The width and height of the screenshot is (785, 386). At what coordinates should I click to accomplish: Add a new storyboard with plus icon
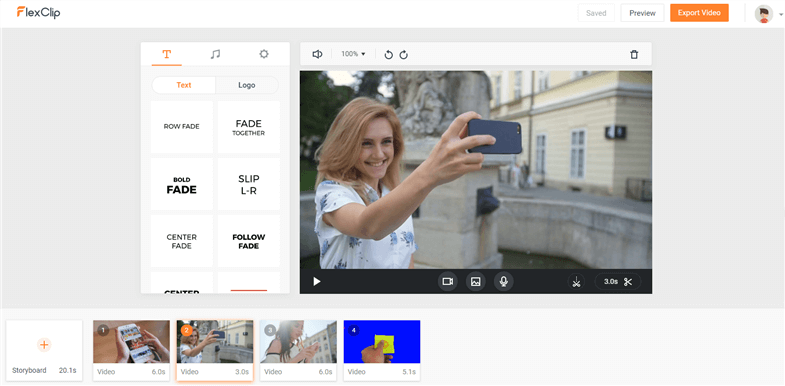44,344
